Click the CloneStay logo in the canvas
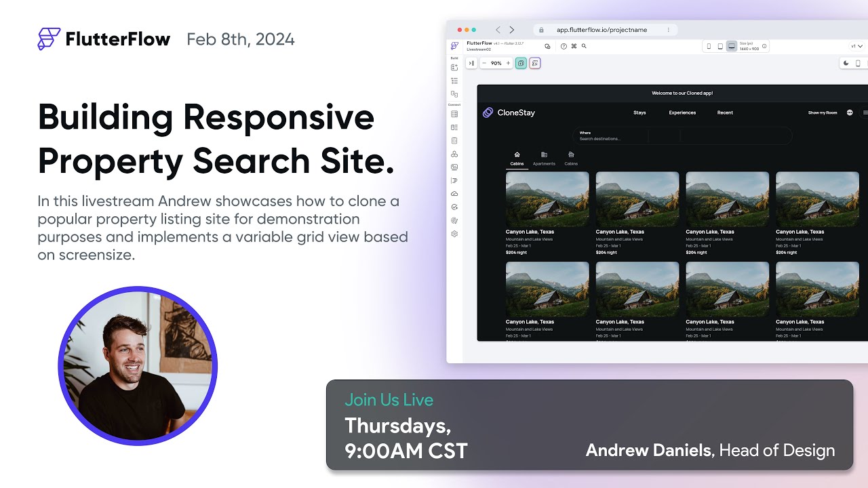 tap(509, 113)
